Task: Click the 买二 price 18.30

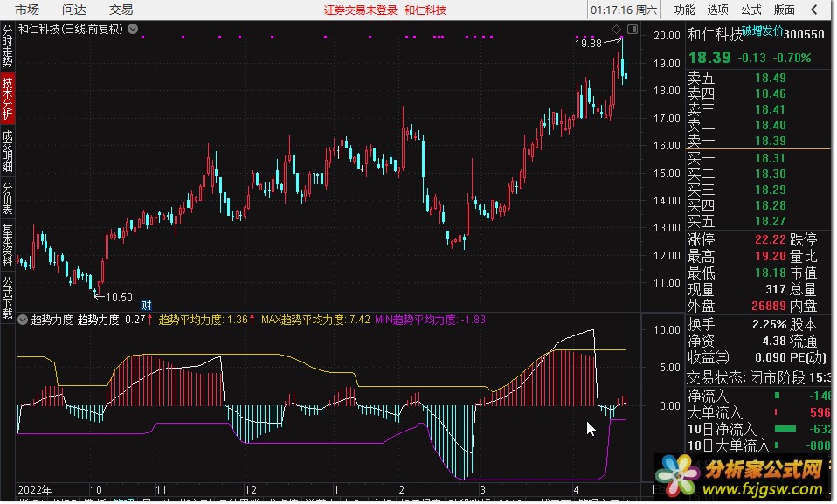Action: coord(771,174)
